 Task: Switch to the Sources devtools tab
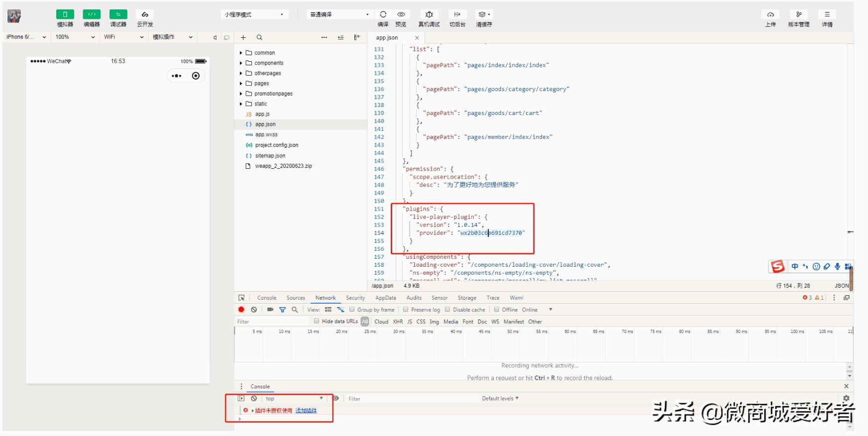[x=296, y=298]
